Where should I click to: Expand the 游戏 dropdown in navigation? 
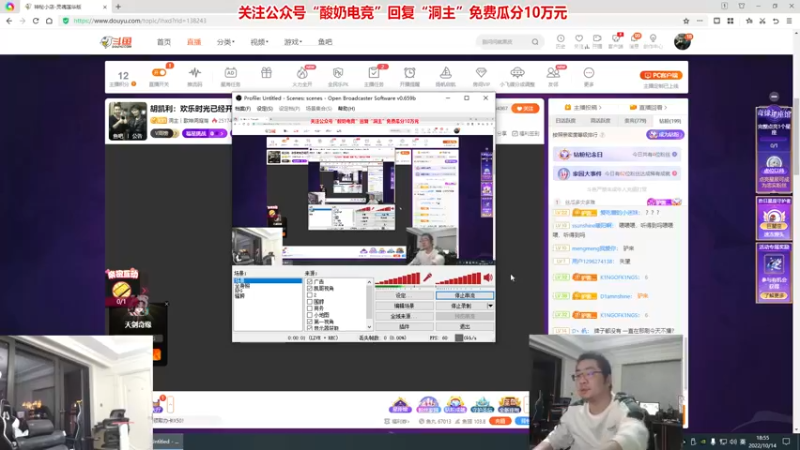pyautogui.click(x=293, y=42)
